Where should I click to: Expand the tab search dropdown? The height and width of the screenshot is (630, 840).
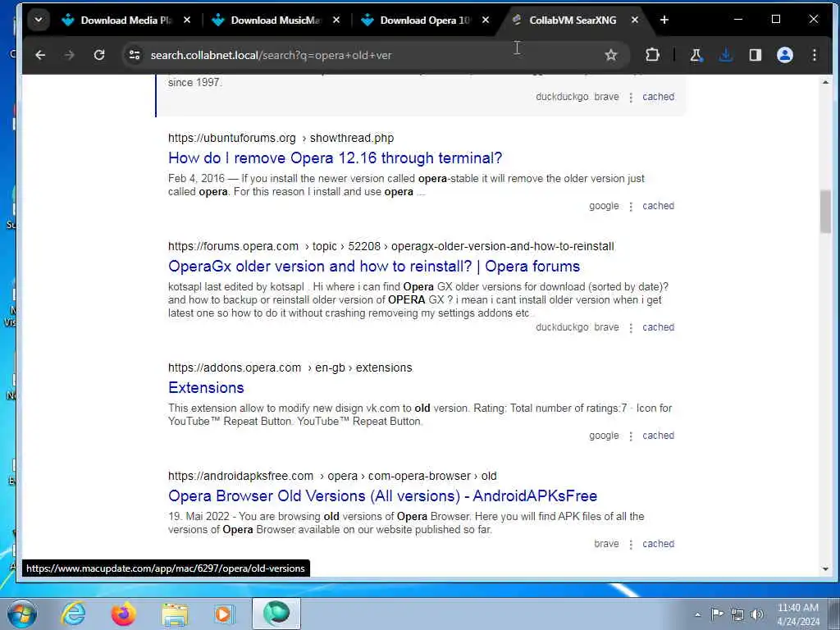(x=39, y=20)
